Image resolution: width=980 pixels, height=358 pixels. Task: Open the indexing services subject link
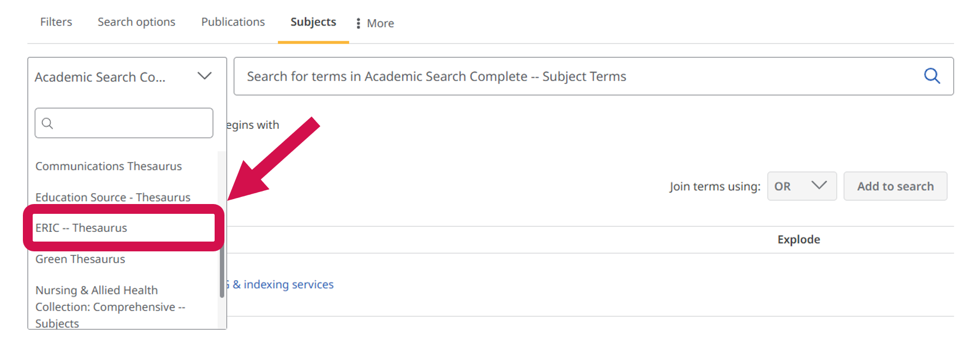click(x=283, y=285)
